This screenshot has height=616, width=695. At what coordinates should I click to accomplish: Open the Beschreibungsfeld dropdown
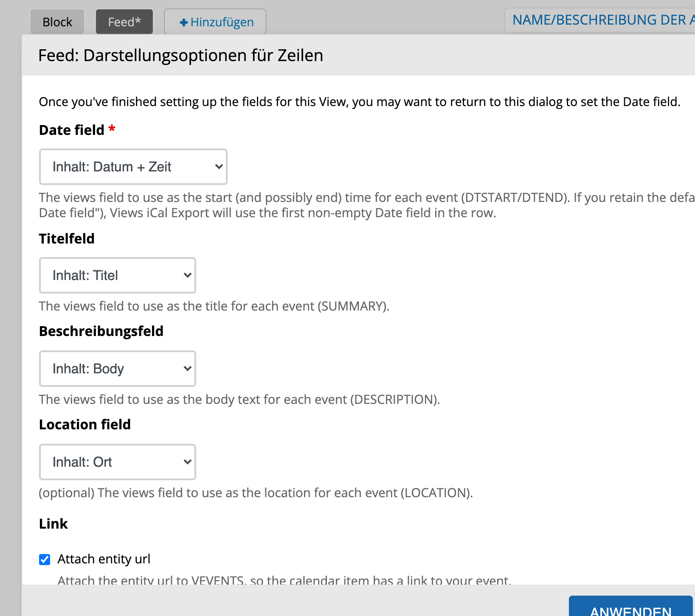(118, 369)
